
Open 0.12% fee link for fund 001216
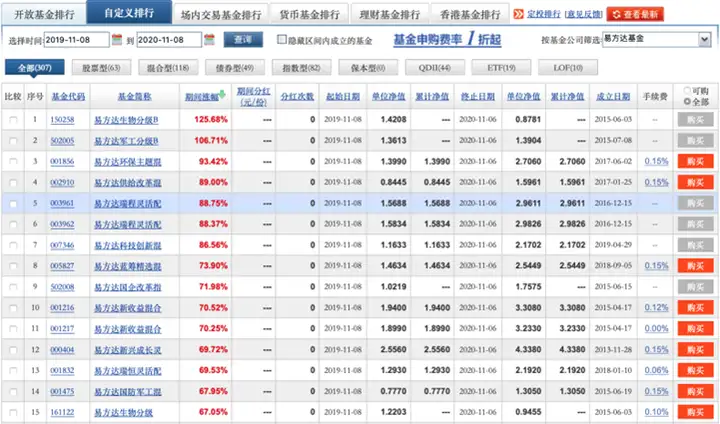click(x=656, y=308)
